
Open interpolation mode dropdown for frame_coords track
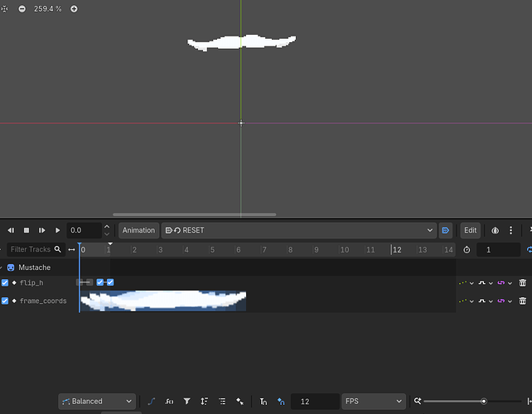click(x=486, y=301)
